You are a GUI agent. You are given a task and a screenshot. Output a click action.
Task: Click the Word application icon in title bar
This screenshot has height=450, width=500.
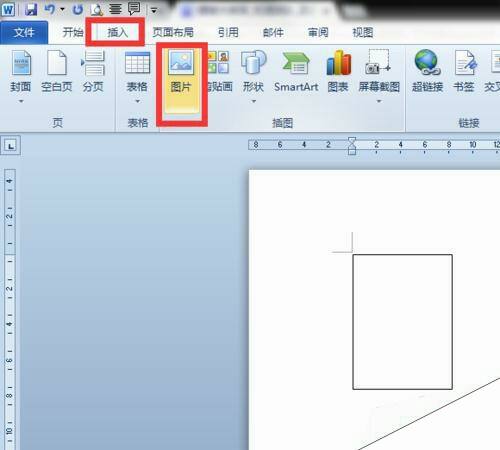coord(8,9)
